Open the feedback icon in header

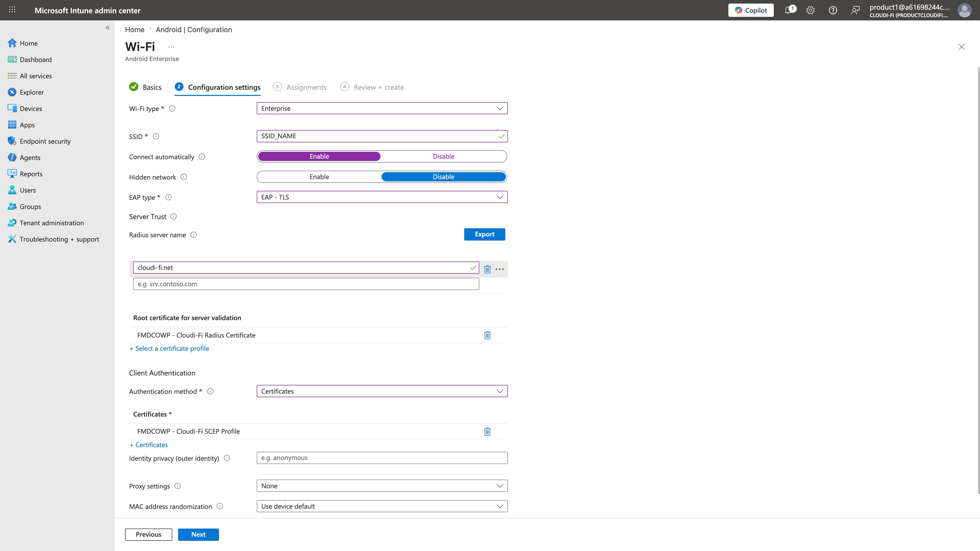[x=855, y=10]
